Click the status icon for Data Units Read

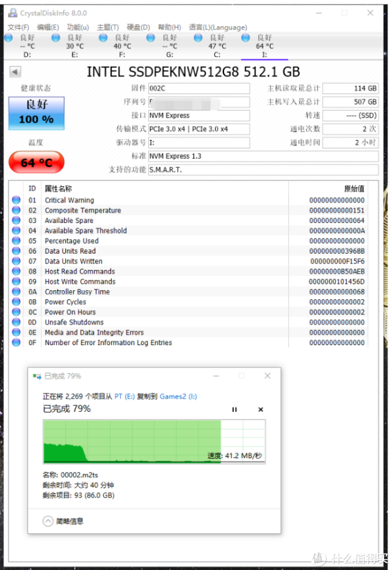pos(16,251)
